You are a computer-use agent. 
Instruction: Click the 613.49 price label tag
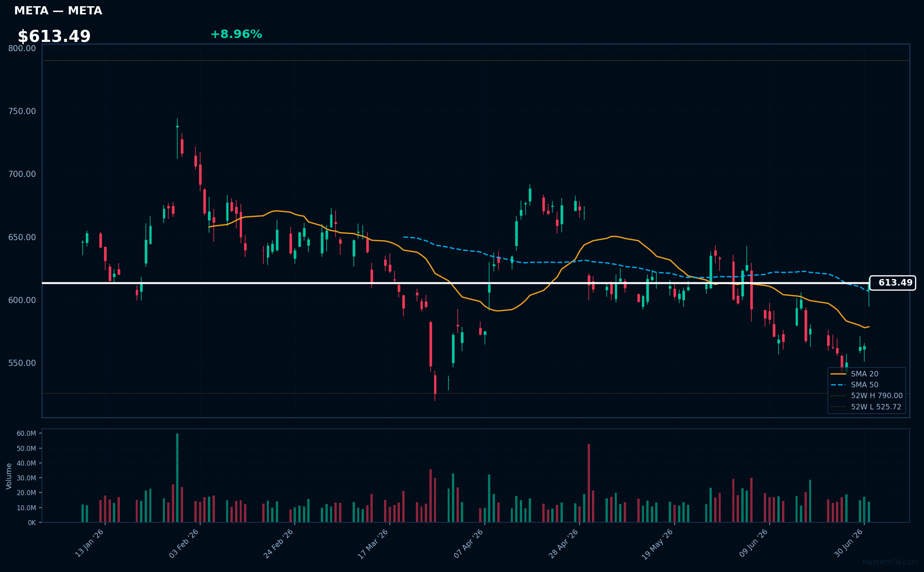pyautogui.click(x=893, y=283)
